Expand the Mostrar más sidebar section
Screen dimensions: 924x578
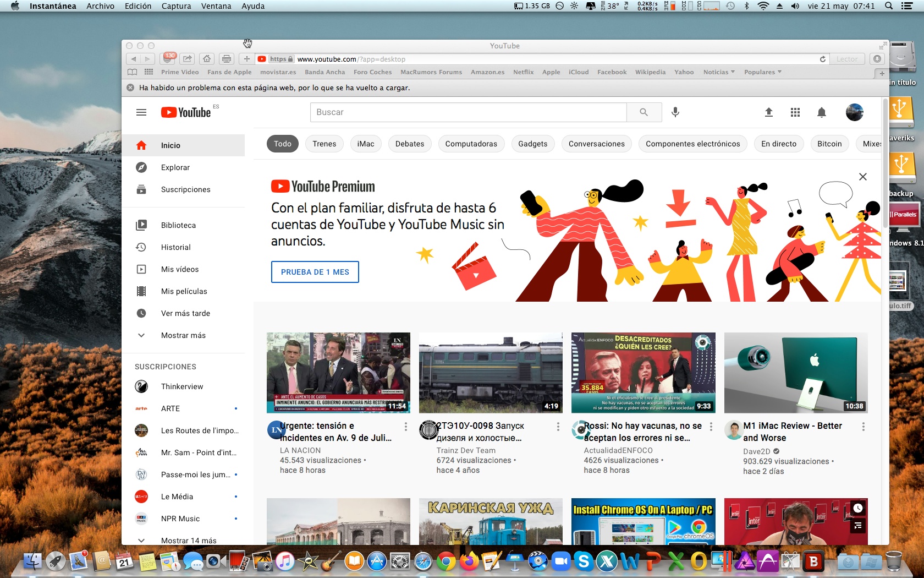tap(183, 335)
